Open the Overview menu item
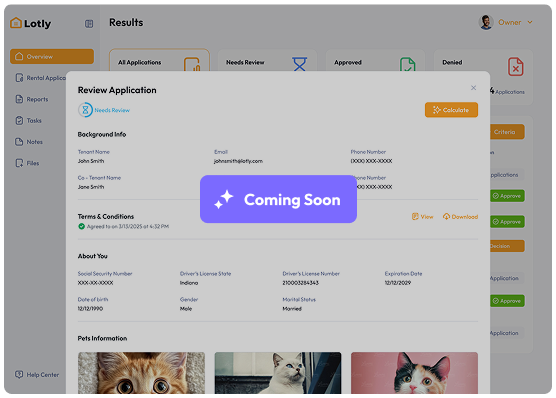This screenshot has width=556, height=398. click(x=52, y=56)
